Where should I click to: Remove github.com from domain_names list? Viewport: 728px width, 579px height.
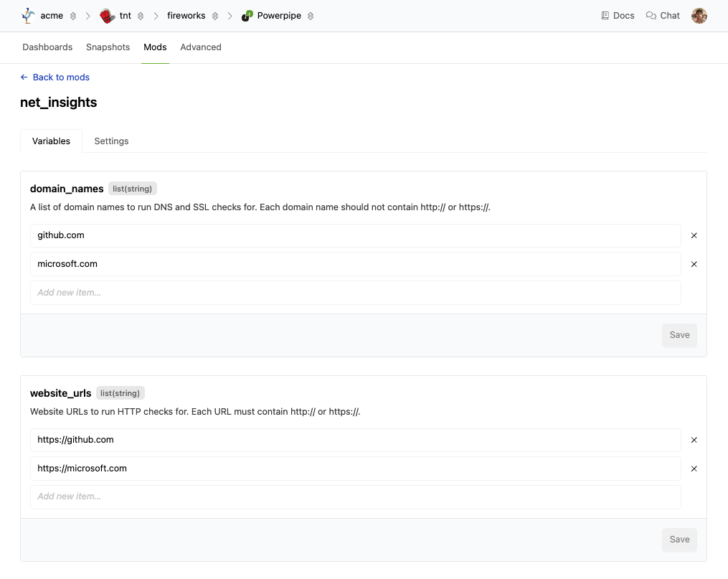pos(694,235)
